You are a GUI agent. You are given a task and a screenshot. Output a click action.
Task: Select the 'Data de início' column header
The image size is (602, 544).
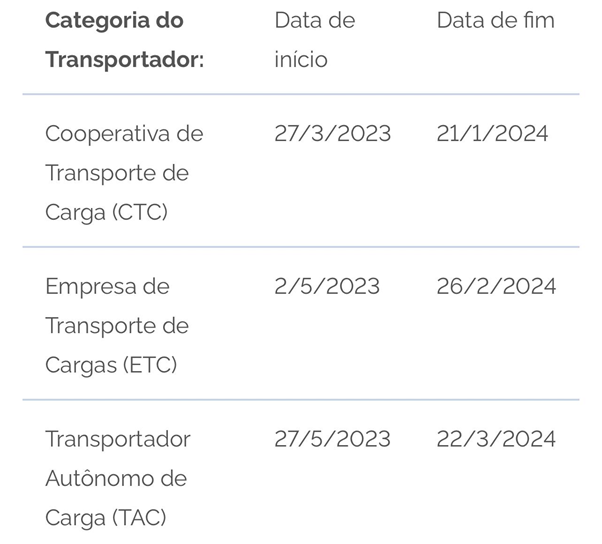(x=314, y=40)
